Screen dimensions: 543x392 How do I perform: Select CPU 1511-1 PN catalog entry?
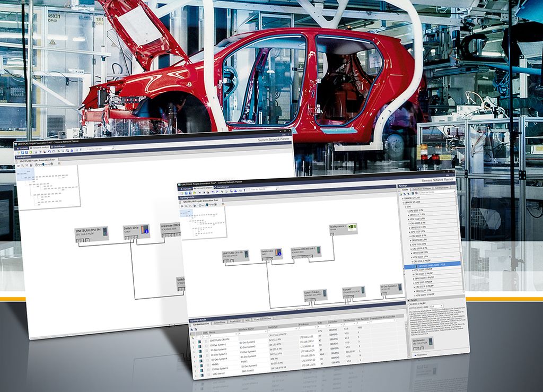(417, 211)
